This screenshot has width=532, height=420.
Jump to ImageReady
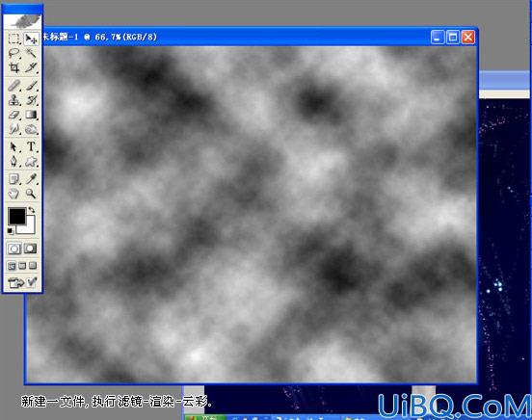tap(16, 282)
